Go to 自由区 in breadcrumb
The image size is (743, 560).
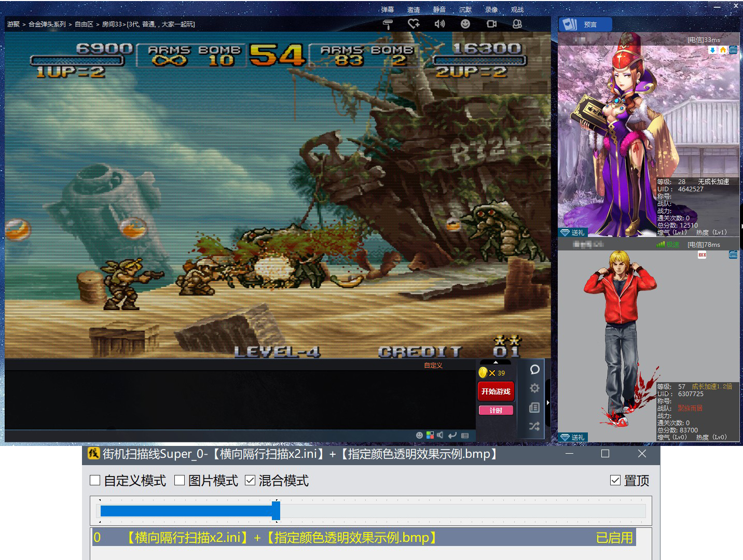(x=84, y=24)
